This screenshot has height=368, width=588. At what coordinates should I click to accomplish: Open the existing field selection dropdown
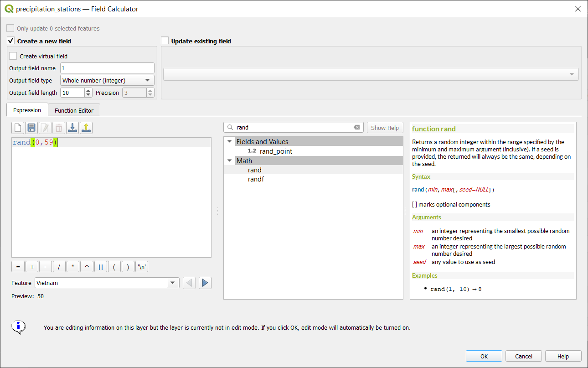coord(371,74)
